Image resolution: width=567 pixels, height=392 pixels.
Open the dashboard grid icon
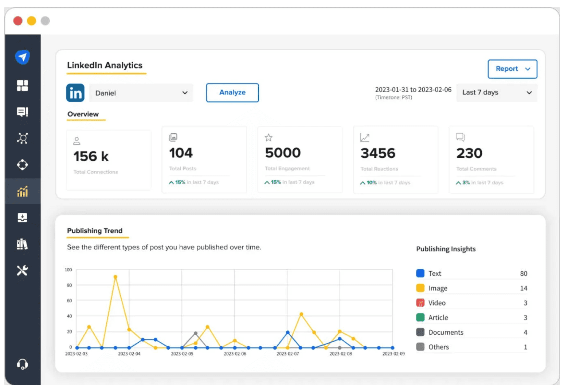(x=22, y=86)
